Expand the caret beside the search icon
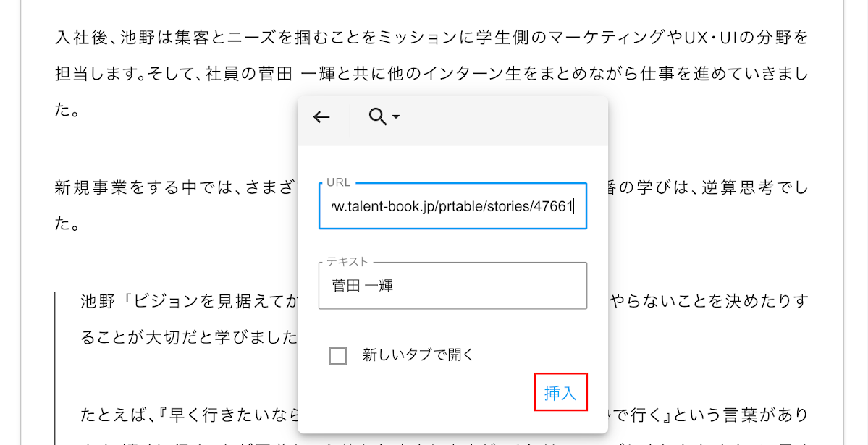 coord(396,117)
